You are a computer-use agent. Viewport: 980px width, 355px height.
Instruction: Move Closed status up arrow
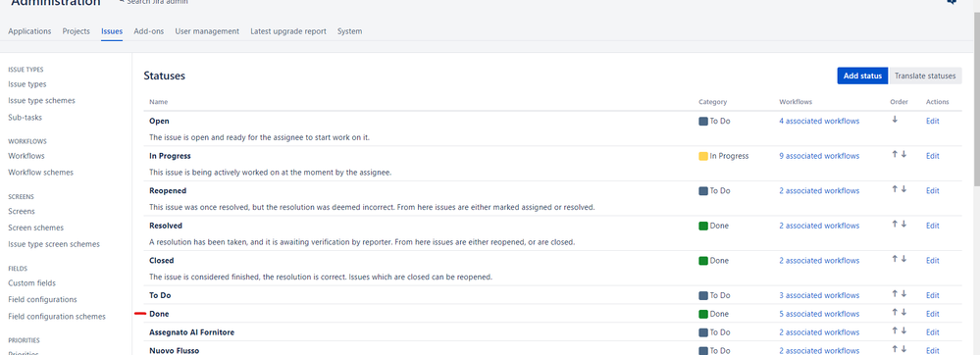pos(895,259)
